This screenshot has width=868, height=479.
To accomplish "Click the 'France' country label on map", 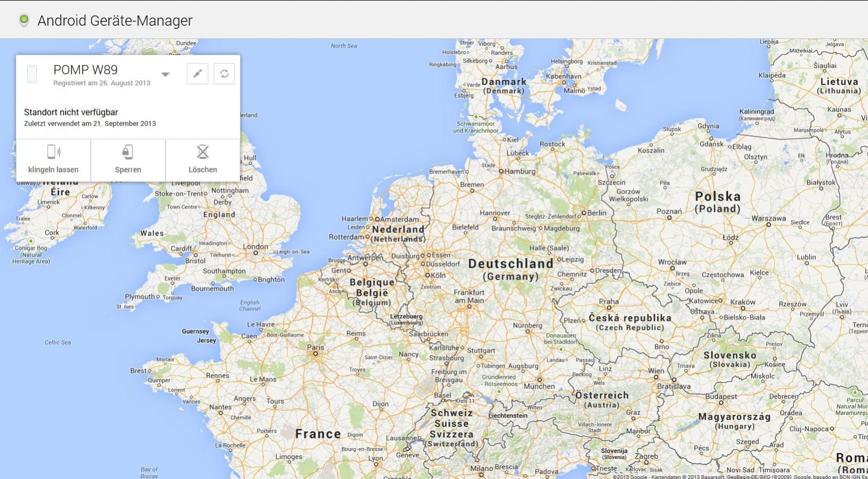I will 318,434.
